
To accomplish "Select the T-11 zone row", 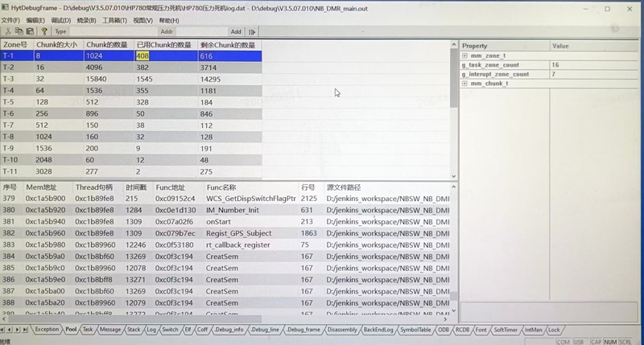I will 131,171.
